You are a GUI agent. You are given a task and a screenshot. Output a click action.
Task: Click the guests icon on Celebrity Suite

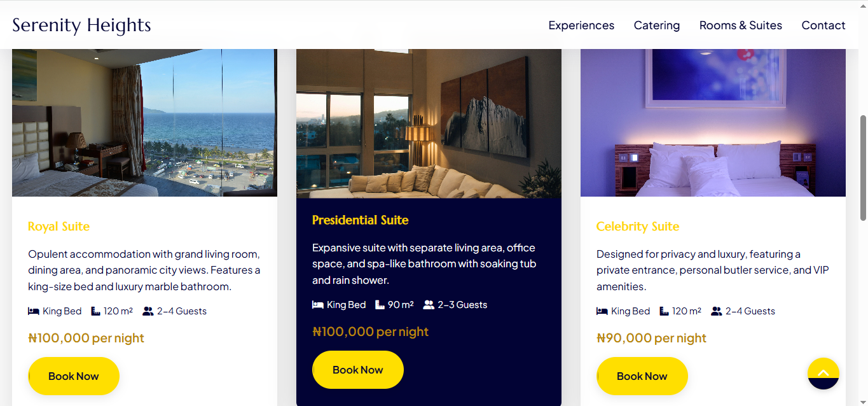pyautogui.click(x=717, y=311)
